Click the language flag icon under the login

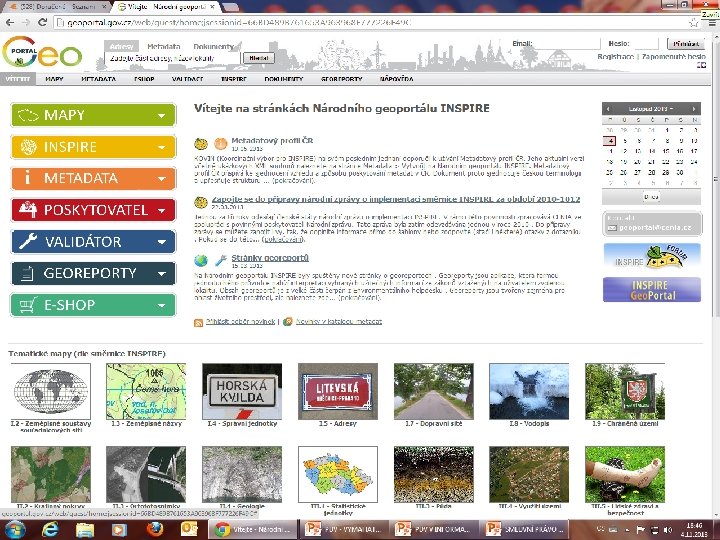click(x=701, y=65)
